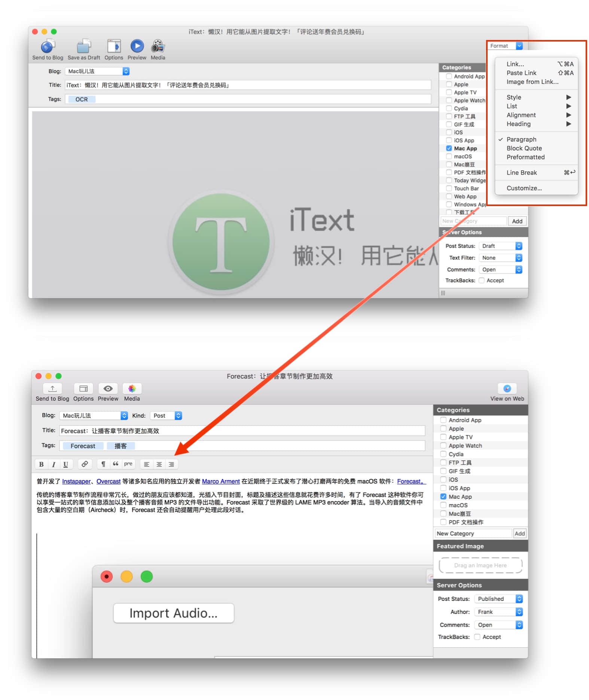Click Send to Blog upload icon in Forecast window

point(52,389)
